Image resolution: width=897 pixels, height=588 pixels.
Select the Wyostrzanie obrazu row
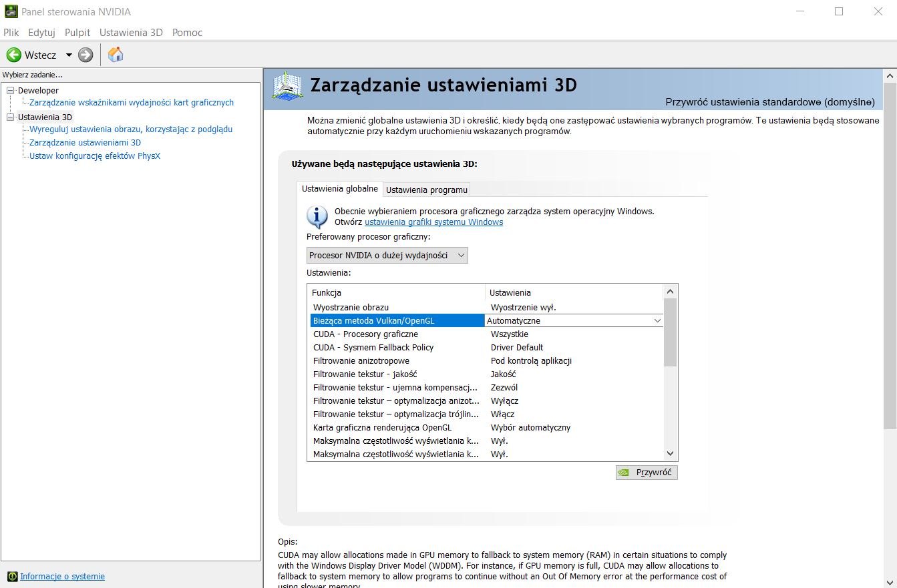[486, 307]
